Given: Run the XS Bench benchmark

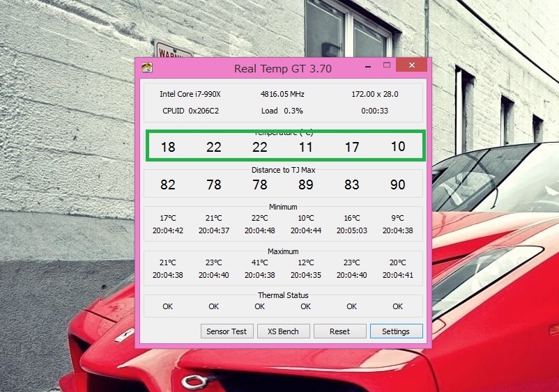Looking at the screenshot, I should 284,331.
